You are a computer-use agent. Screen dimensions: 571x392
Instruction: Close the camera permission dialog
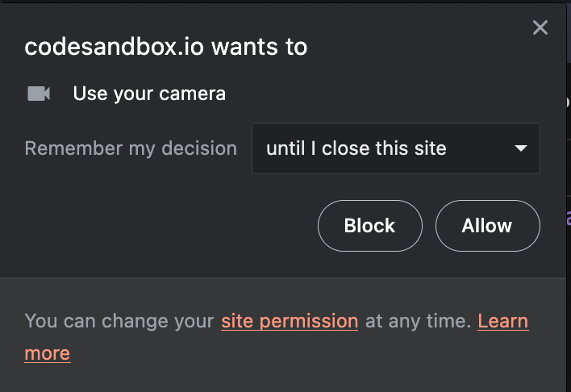coord(540,28)
